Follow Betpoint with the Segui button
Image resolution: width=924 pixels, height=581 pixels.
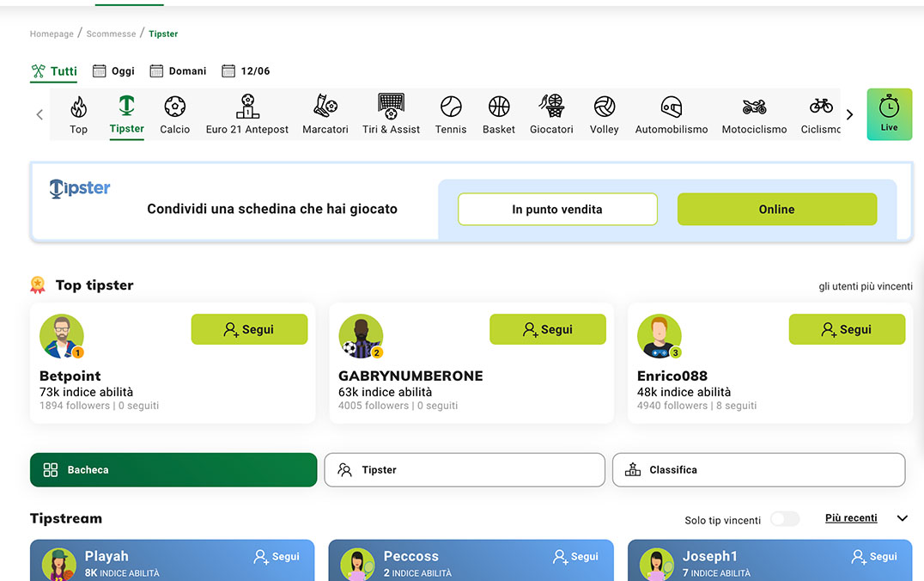249,329
